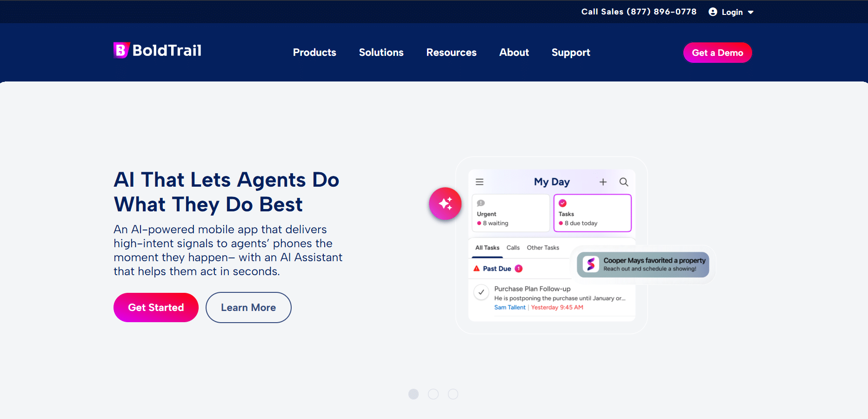Click the BoldTrail logo icon

121,50
